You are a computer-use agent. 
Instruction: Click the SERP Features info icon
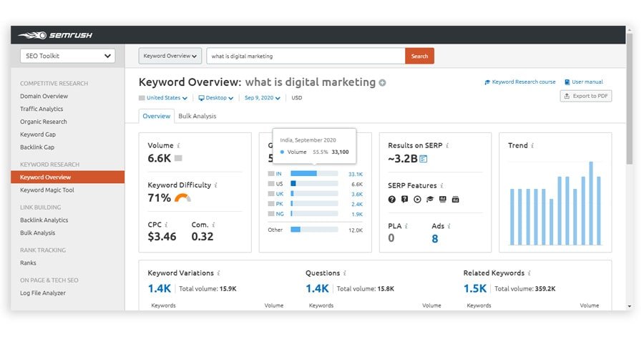442,186
